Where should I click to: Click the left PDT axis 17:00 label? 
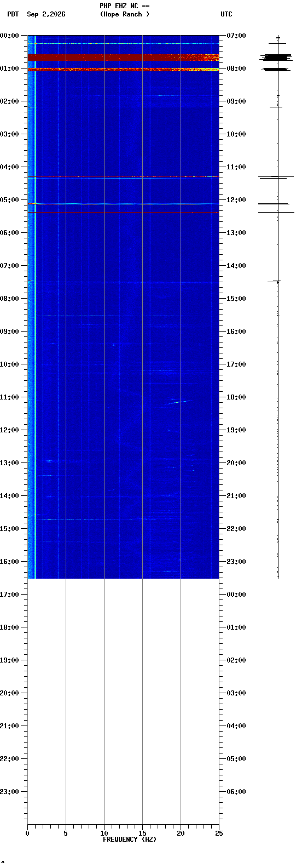[10, 595]
